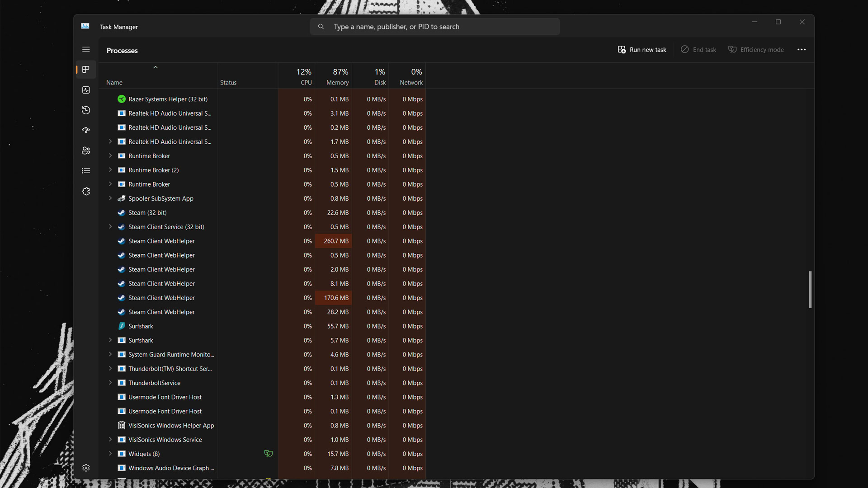Click the Settings gear icon
Screen dimensions: 868x488
click(x=86, y=468)
